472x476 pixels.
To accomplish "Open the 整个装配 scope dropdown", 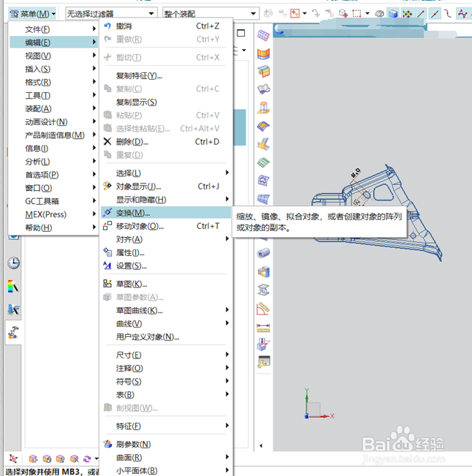I will click(x=211, y=14).
